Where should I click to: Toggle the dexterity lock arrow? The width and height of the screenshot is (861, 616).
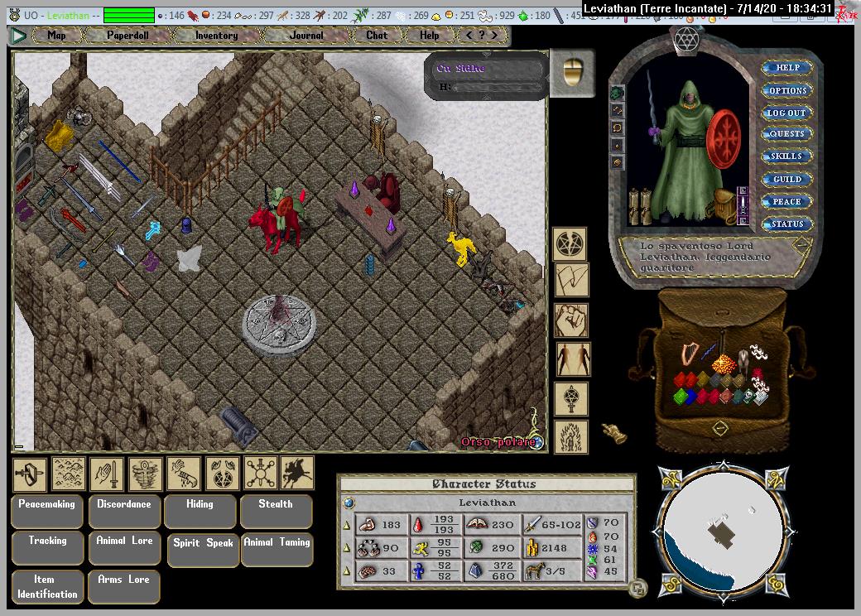pyautogui.click(x=347, y=548)
